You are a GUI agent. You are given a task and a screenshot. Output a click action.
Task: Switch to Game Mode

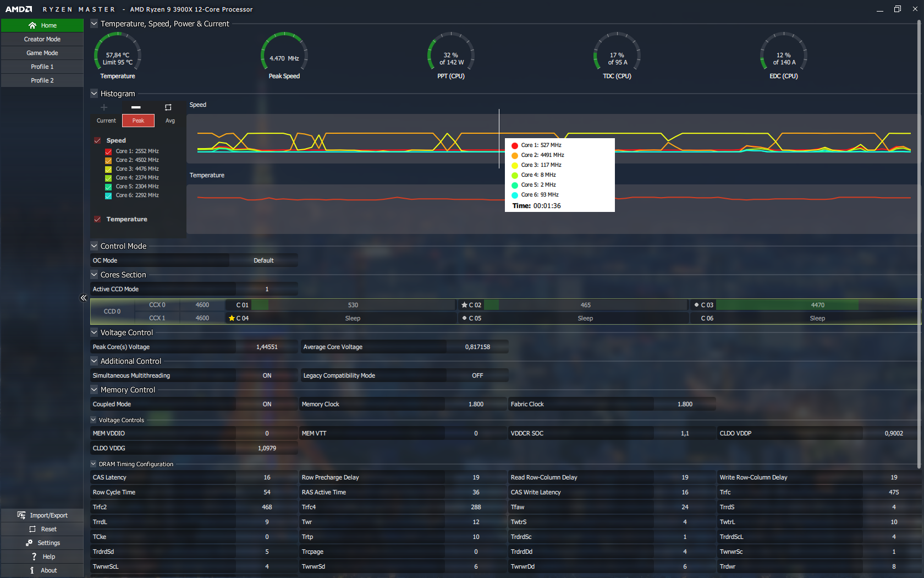coord(42,53)
